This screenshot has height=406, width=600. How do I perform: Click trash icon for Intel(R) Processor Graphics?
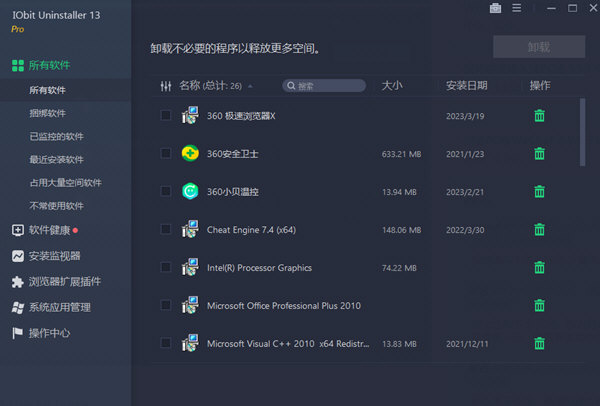click(539, 267)
